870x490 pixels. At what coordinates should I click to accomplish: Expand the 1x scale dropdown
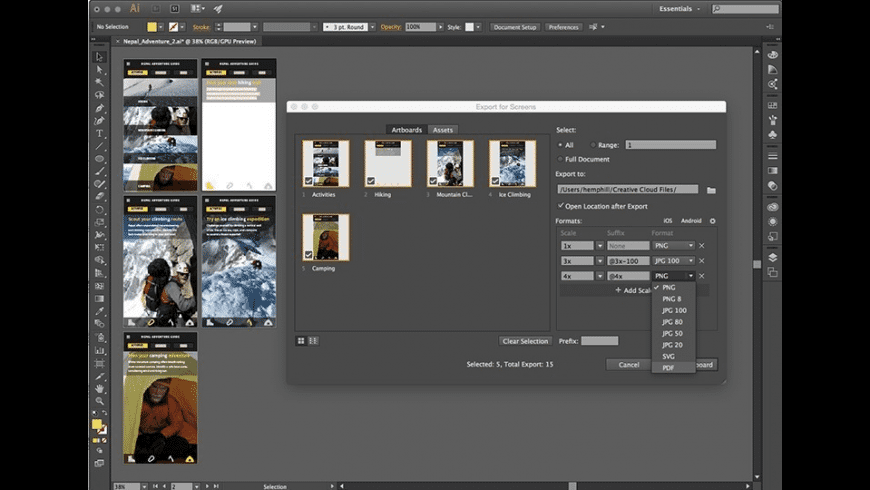coord(600,246)
